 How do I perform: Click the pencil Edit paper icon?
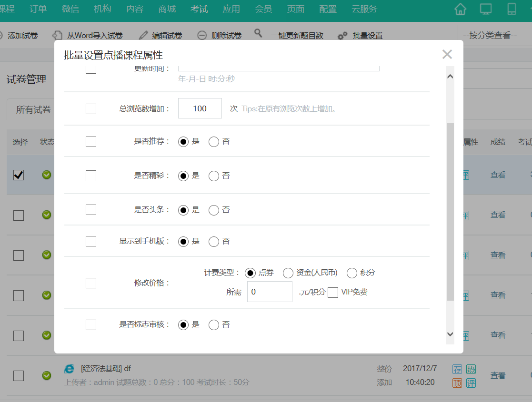143,35
